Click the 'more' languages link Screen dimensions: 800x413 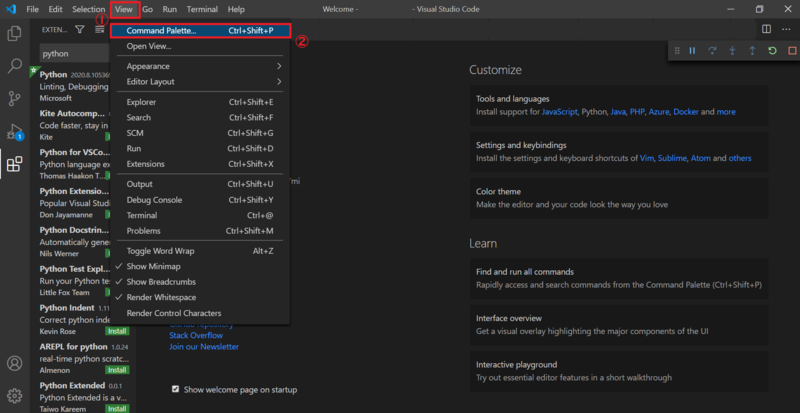click(x=726, y=112)
